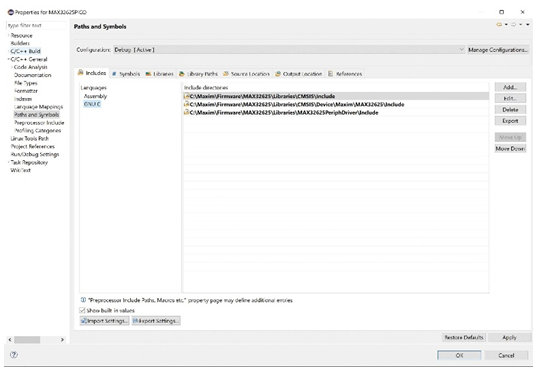Select Profiling Categories in the tree
This screenshot has width=539, height=370.
[x=38, y=130]
